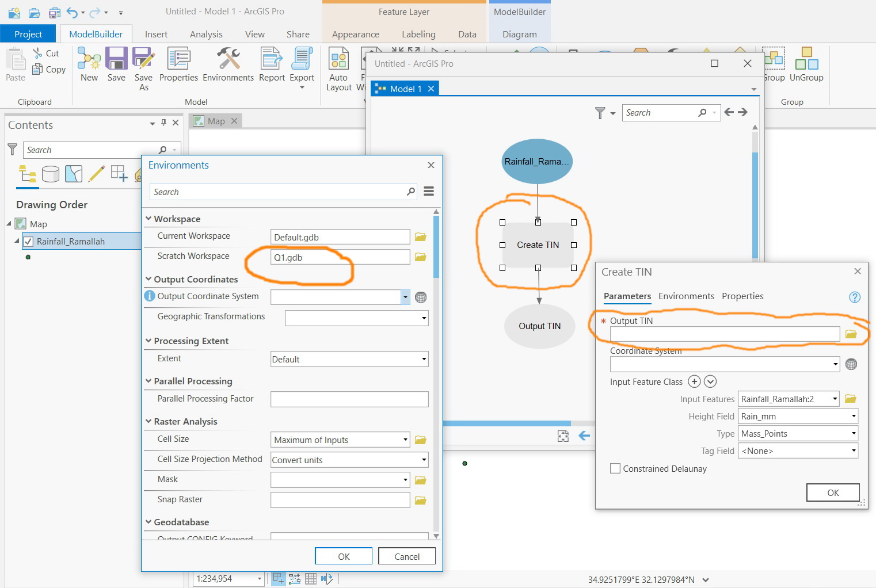Select List By Data Source cylinder icon
This screenshot has height=588, width=876.
pos(51,174)
